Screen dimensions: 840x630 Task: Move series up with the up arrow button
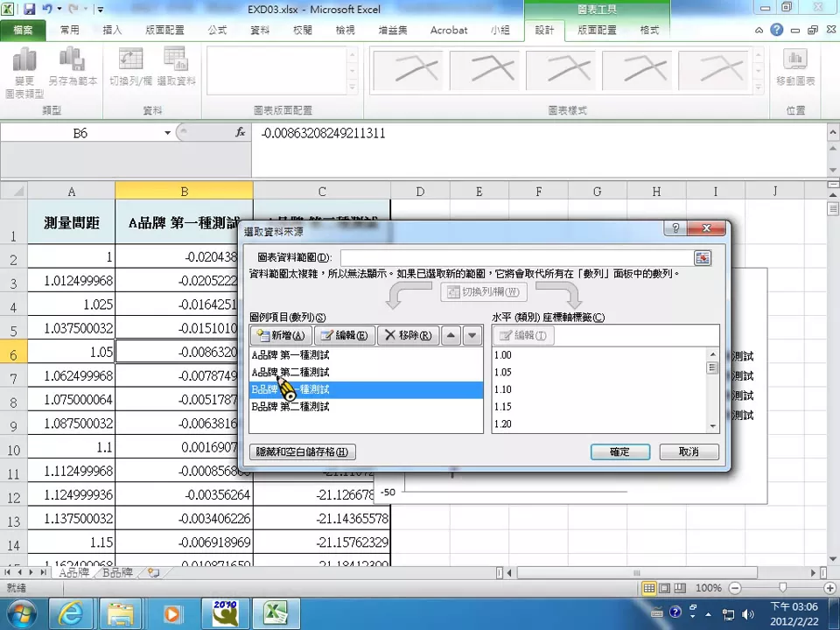(451, 335)
